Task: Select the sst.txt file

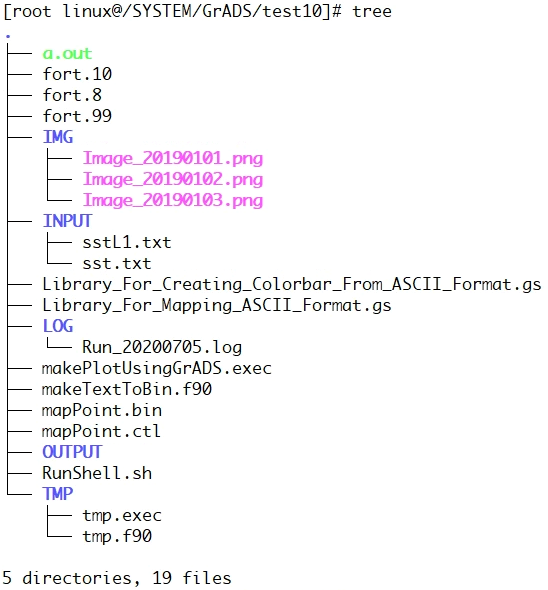Action: coord(117,263)
